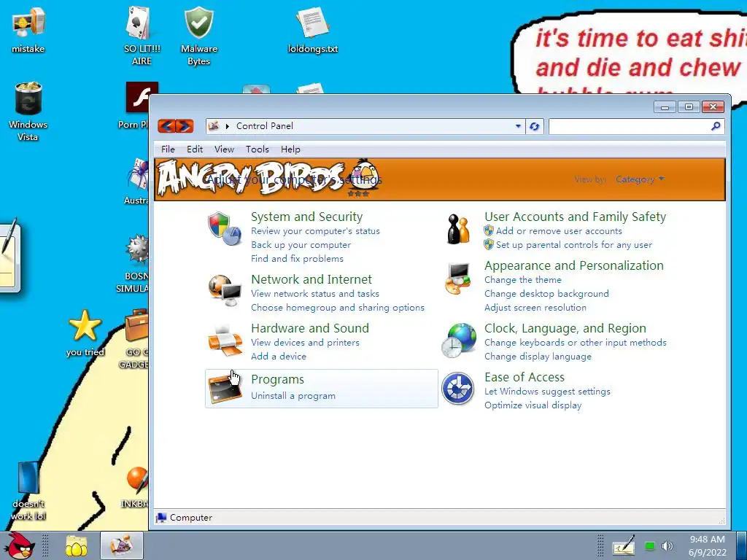Screen dimensions: 747x560
Task: Open System and Security heading link
Action: tap(307, 217)
